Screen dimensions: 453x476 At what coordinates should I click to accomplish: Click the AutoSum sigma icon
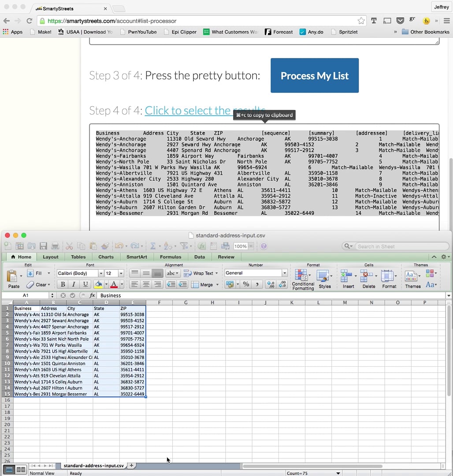(x=153, y=246)
